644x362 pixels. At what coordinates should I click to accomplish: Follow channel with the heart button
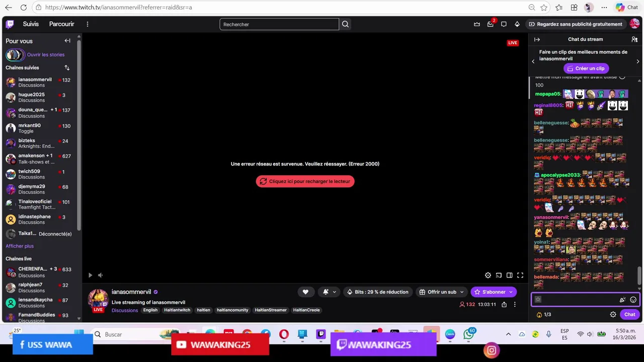[x=305, y=292]
